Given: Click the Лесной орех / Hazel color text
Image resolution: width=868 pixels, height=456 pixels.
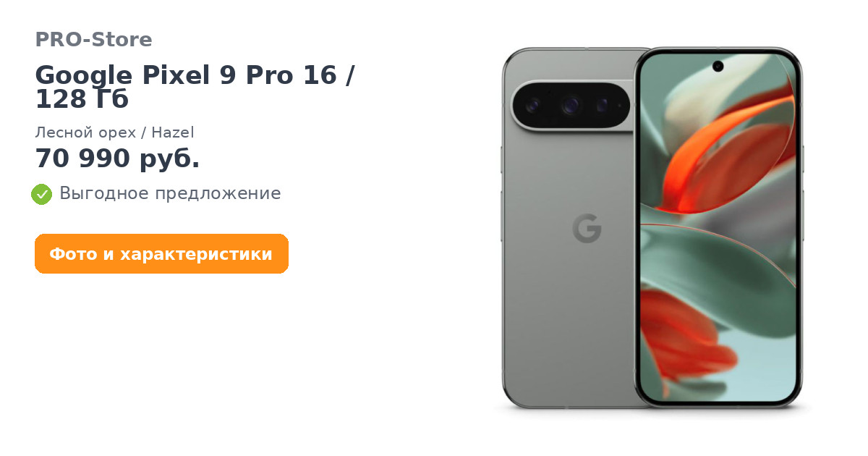Looking at the screenshot, I should 114,132.
